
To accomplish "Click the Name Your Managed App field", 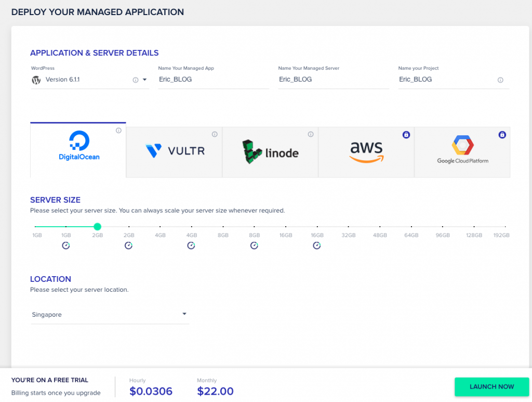I will pos(214,80).
